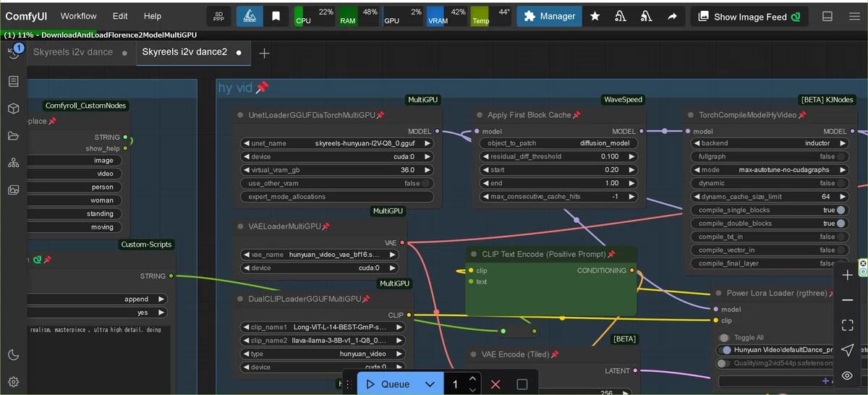This screenshot has height=395, width=868.
Task: Click the add lora plus button
Action: (x=825, y=381)
